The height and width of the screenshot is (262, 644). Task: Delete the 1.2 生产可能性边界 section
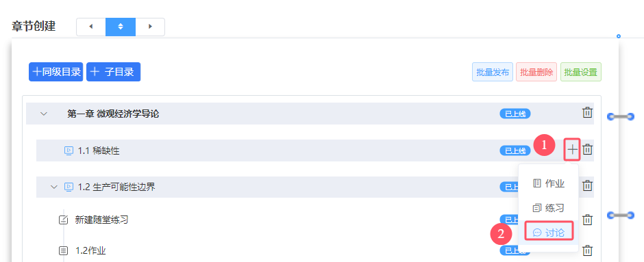pos(588,186)
